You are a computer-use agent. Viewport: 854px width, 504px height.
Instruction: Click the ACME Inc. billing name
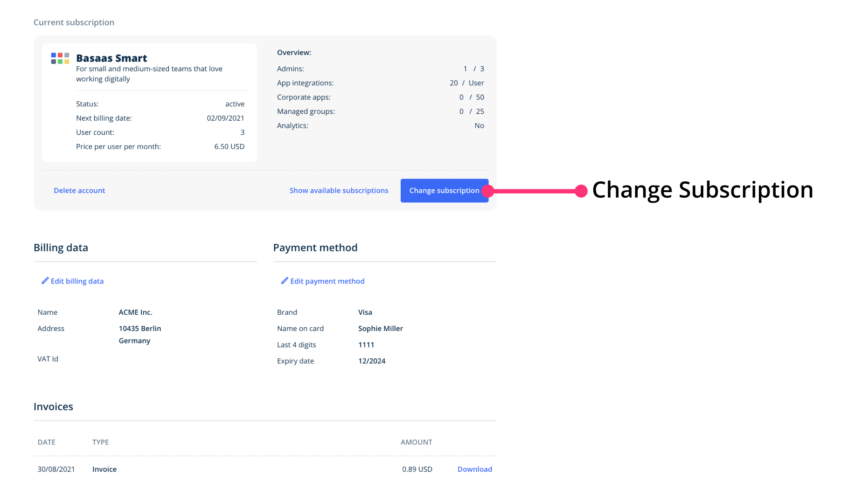click(135, 312)
